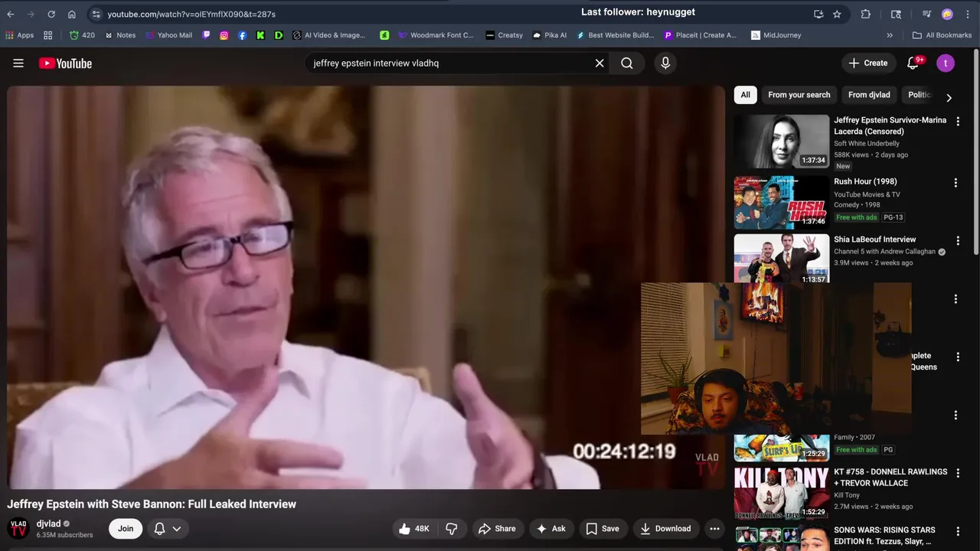980x551 pixels.
Task: Open options for SONG WARS video
Action: (957, 531)
